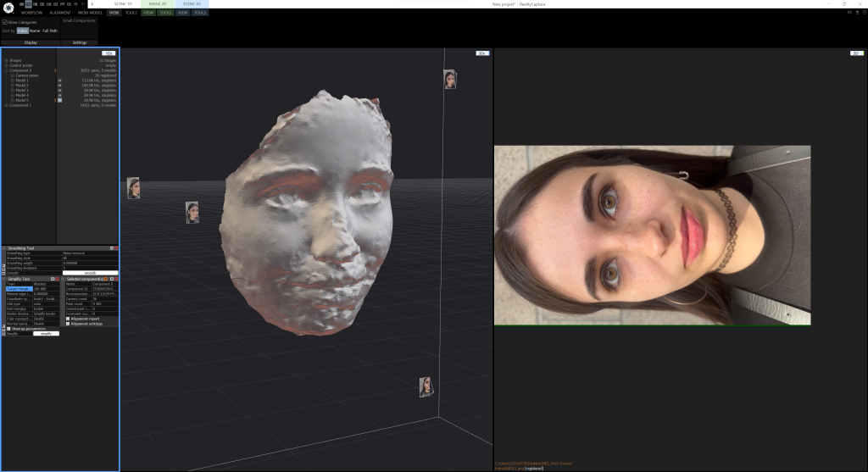Viewport: 868px width, 472px height.
Task: Toggle visibility eye of Model 1
Action: [x=60, y=81]
